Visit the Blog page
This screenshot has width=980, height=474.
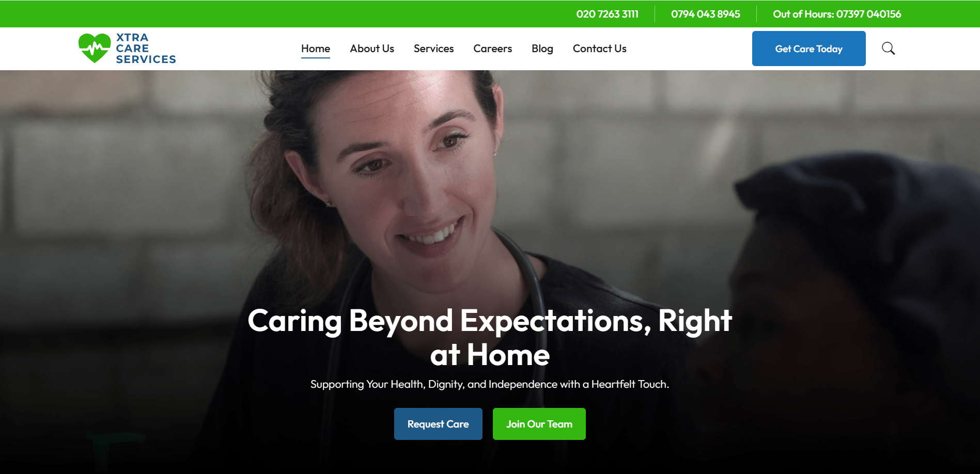click(542, 49)
